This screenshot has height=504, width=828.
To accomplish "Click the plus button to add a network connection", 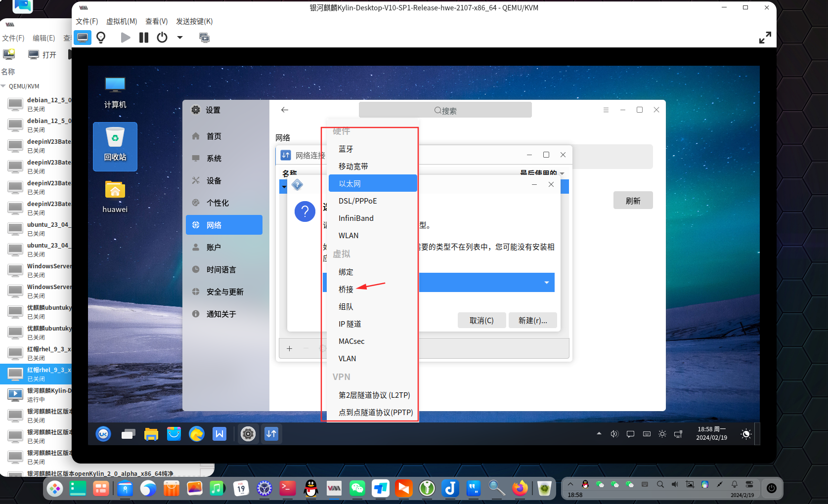I will [289, 348].
